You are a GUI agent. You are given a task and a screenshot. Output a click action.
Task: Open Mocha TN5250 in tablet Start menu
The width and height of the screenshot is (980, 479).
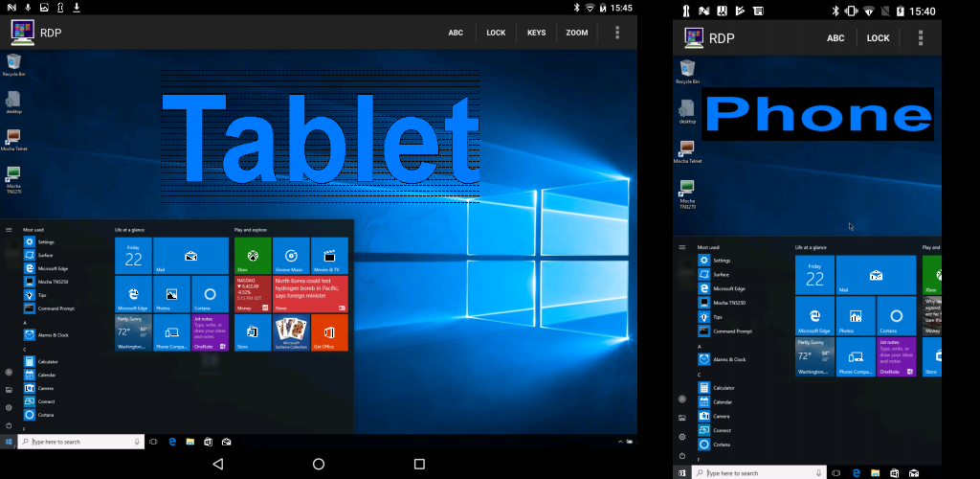coord(46,282)
